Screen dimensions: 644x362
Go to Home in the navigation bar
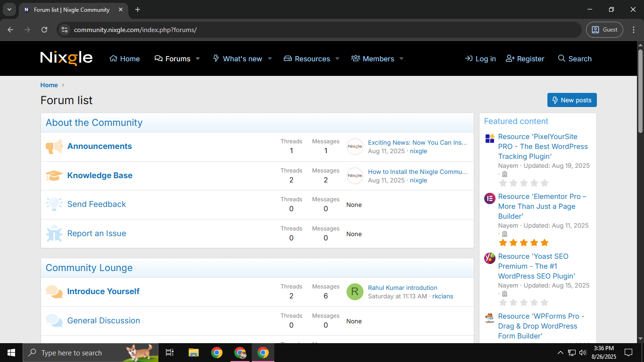pyautogui.click(x=124, y=59)
